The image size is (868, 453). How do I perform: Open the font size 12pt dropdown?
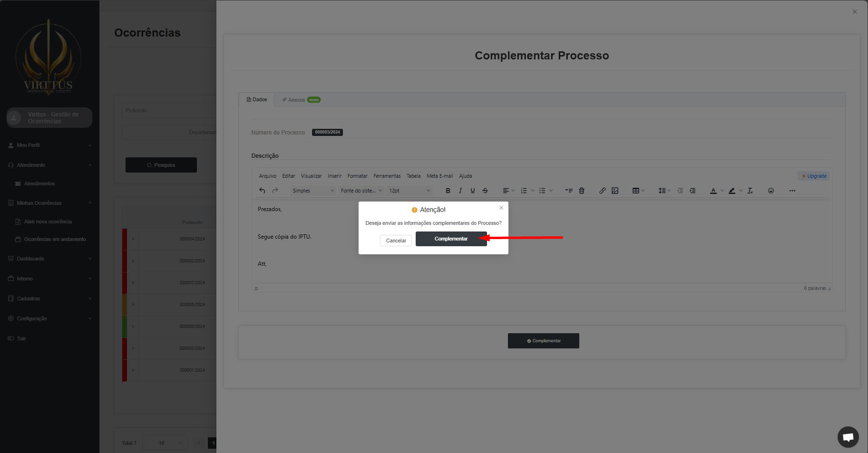tap(409, 191)
